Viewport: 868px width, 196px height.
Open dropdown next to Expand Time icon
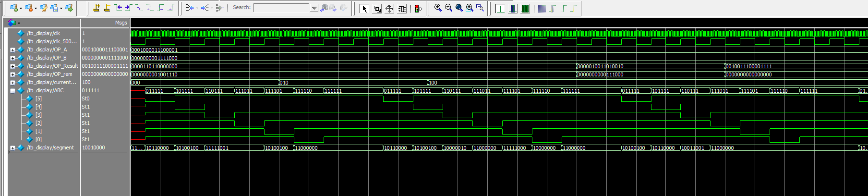point(196,8)
